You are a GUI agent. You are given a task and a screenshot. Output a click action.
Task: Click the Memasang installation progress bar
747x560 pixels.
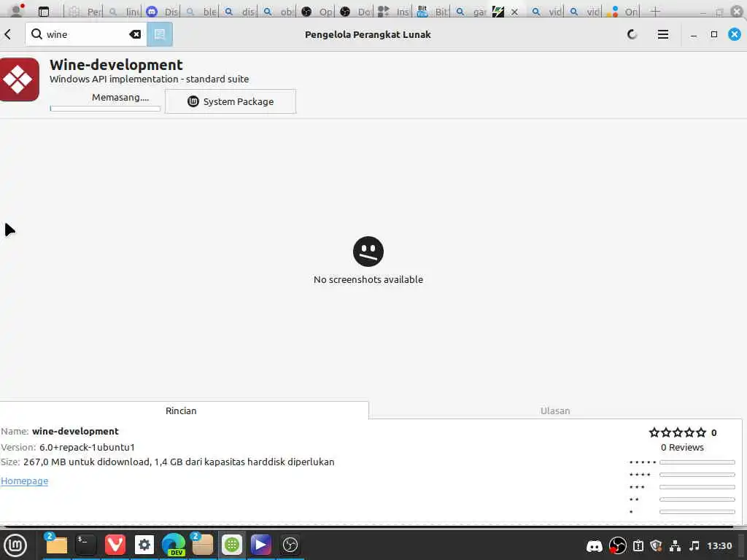point(105,109)
